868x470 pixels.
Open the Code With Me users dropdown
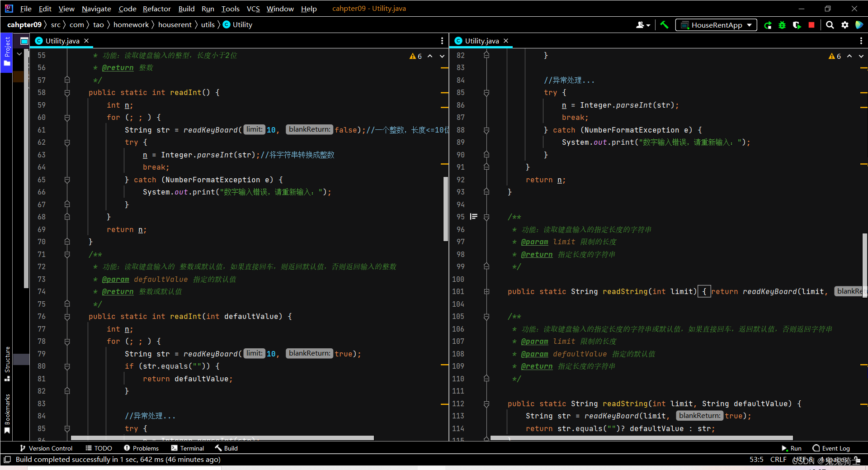643,25
